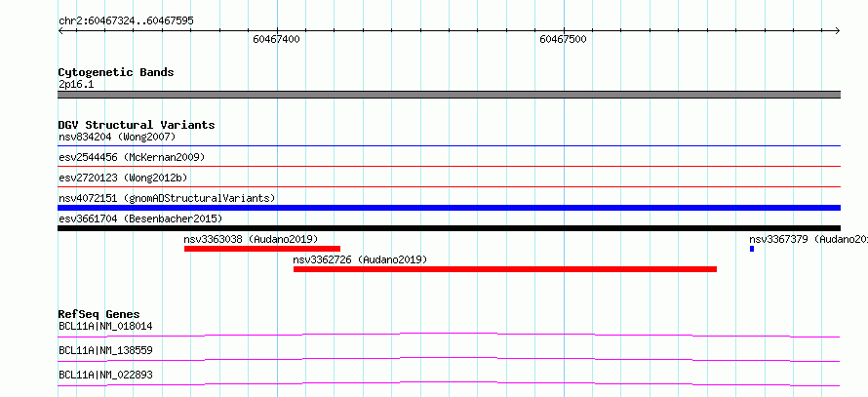Click the gray 2p16.1 cytogenetic band bar
The height and width of the screenshot is (397, 868).
[x=449, y=95]
